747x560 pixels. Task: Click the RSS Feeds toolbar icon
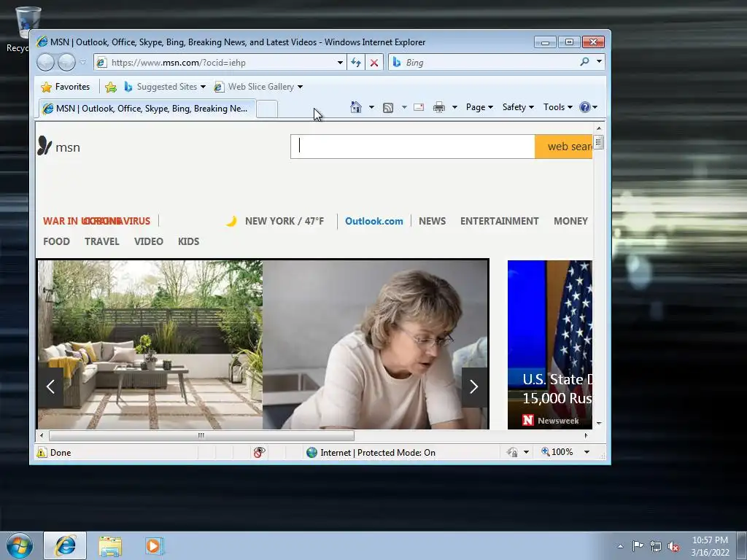pos(388,108)
